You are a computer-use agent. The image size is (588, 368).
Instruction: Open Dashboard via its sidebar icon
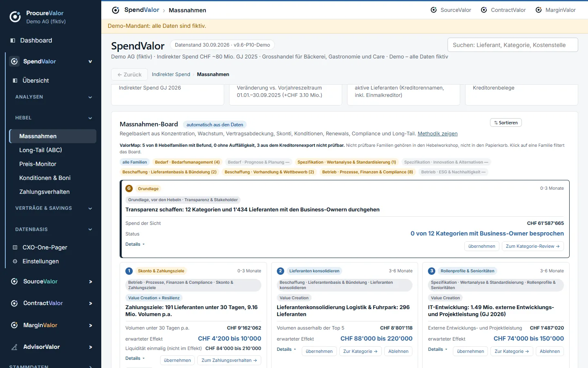click(x=13, y=40)
